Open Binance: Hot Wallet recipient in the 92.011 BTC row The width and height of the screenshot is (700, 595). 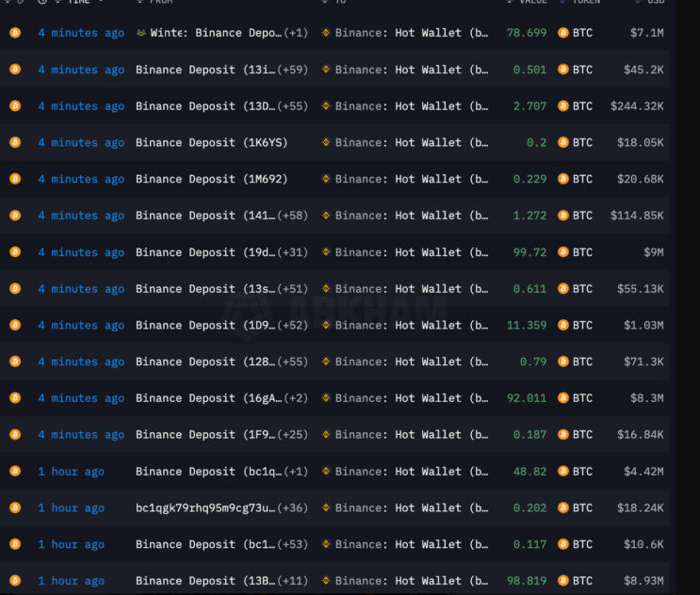412,398
